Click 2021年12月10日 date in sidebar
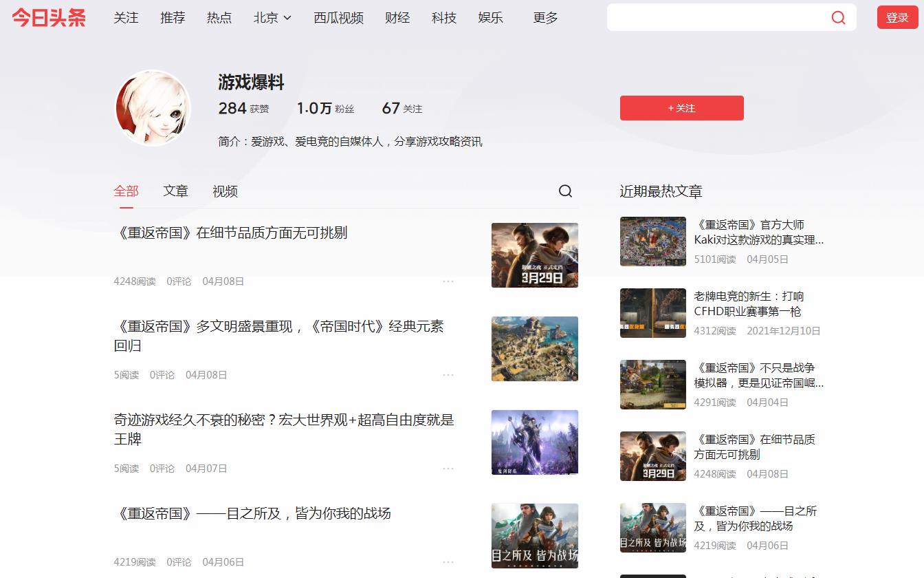Viewport: 924px width, 578px height. coord(784,331)
